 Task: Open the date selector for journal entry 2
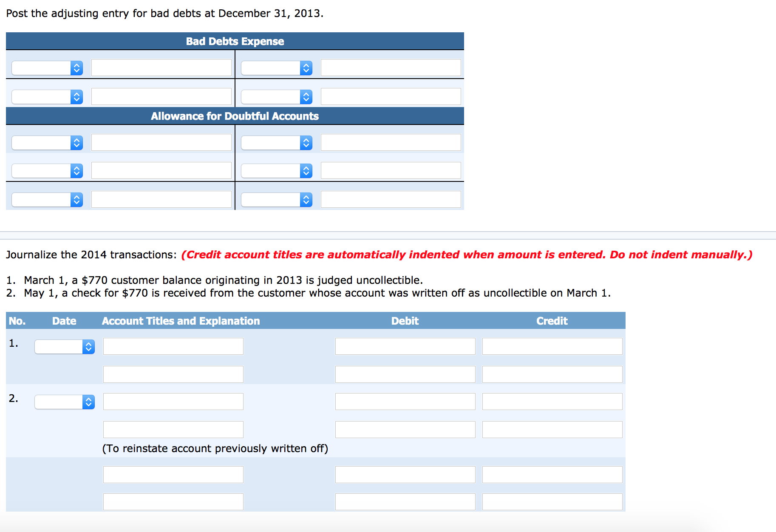point(64,401)
